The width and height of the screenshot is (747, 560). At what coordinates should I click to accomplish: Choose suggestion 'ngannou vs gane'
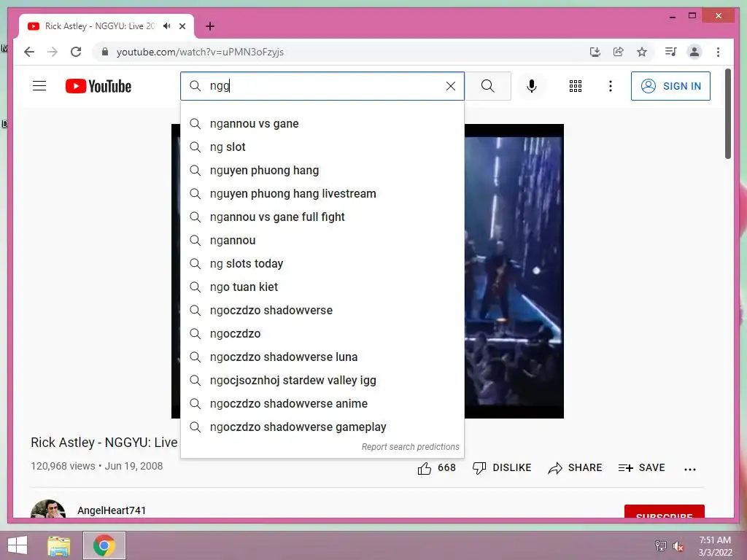[x=322, y=124]
